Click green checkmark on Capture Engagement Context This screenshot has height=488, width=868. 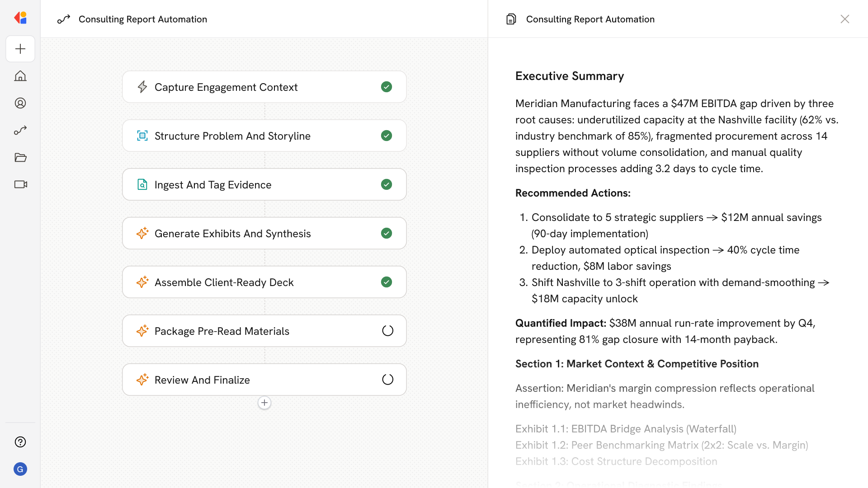[387, 87]
